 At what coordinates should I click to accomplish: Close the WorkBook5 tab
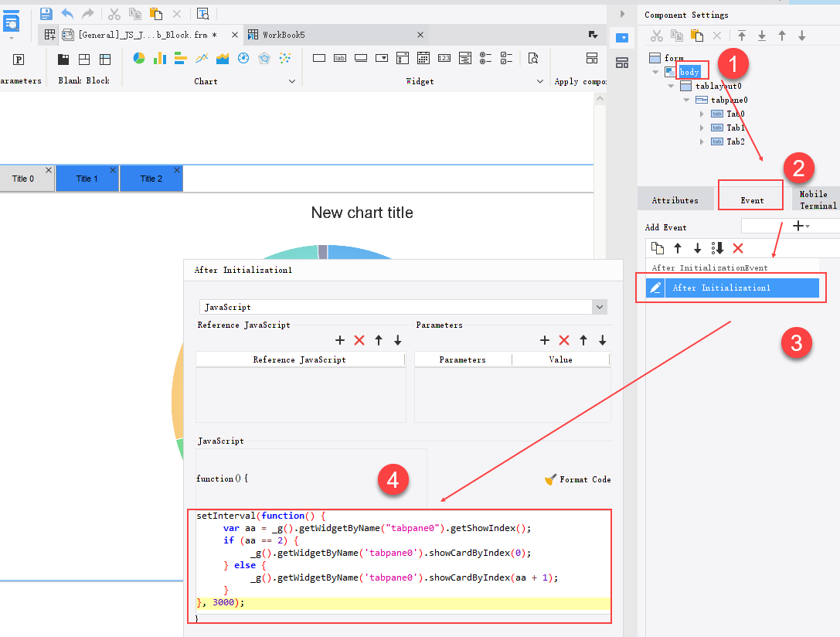click(420, 35)
